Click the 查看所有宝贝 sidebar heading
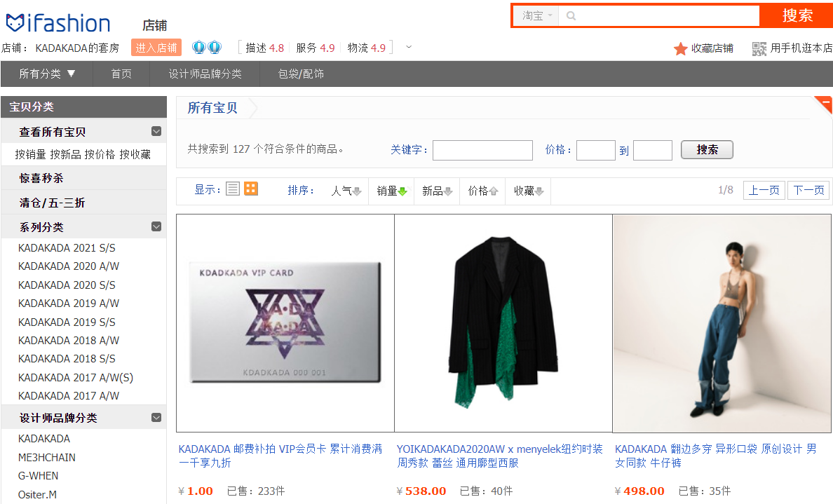This screenshot has width=833, height=504. (x=52, y=132)
